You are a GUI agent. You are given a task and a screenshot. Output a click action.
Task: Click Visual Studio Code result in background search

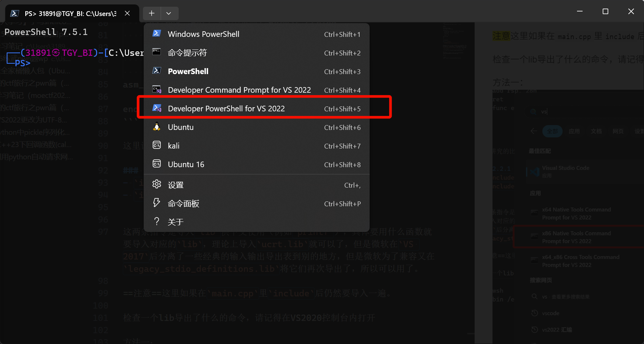584,172
